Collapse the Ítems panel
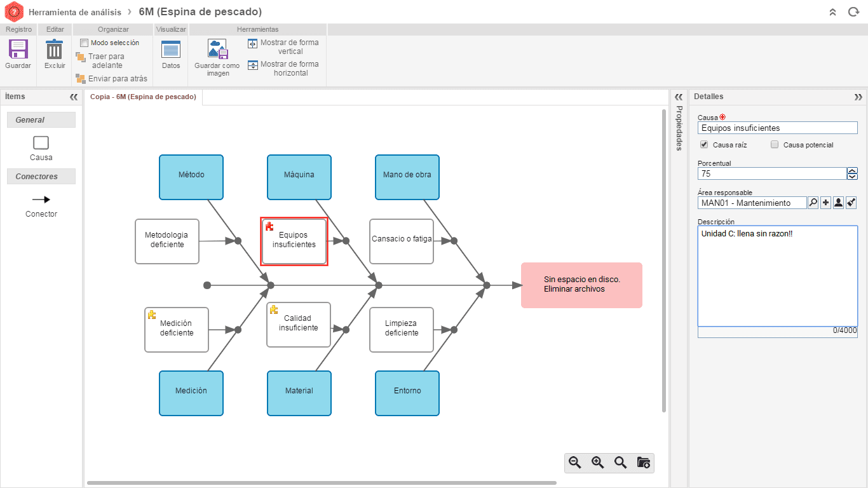Image resolution: width=868 pixels, height=488 pixels. coord(73,97)
